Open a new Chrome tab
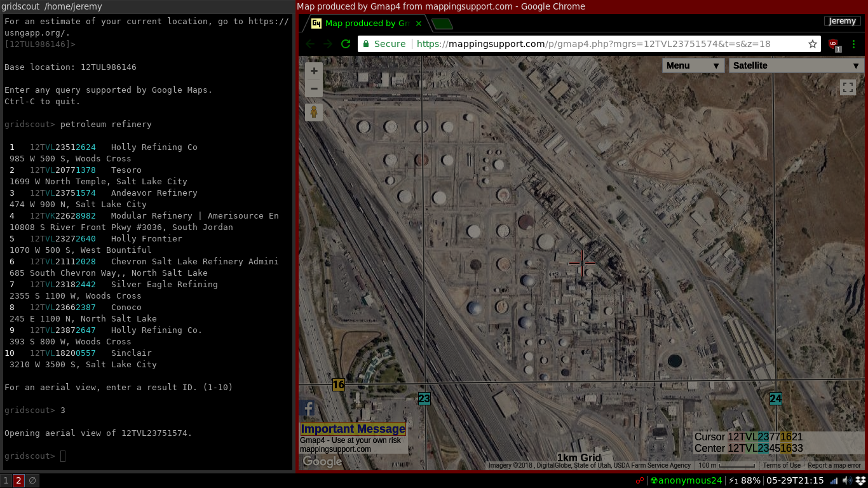This screenshot has width=868, height=488. (442, 24)
